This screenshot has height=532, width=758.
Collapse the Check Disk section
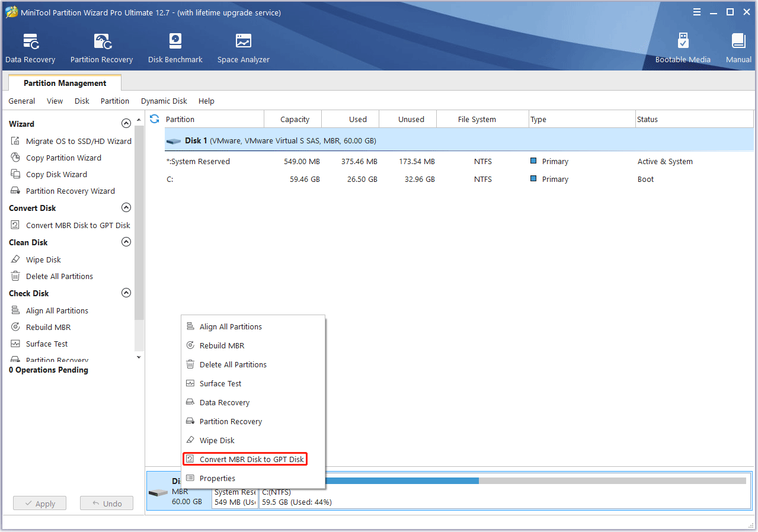click(126, 293)
